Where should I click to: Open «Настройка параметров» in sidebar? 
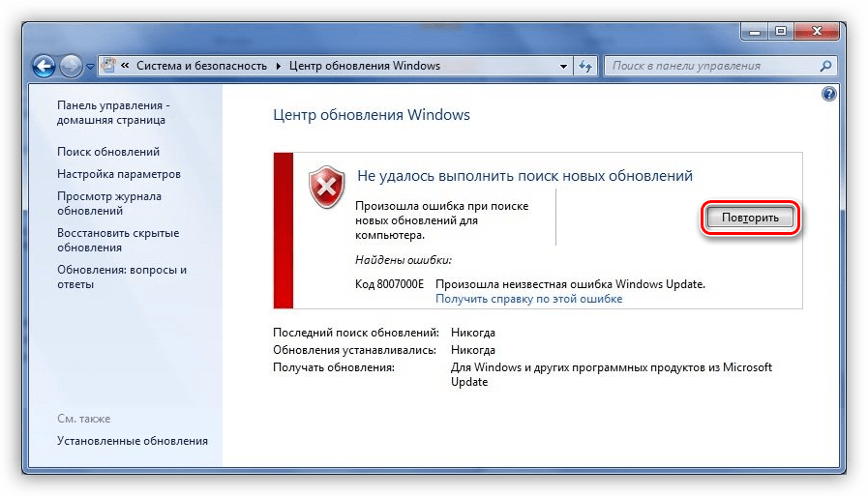tap(118, 174)
